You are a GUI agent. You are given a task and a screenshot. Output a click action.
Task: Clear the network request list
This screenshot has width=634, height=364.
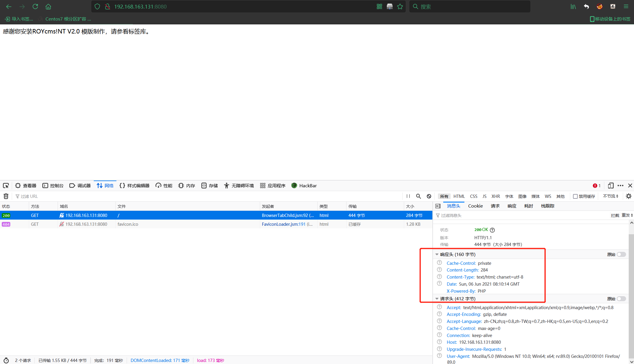6,196
